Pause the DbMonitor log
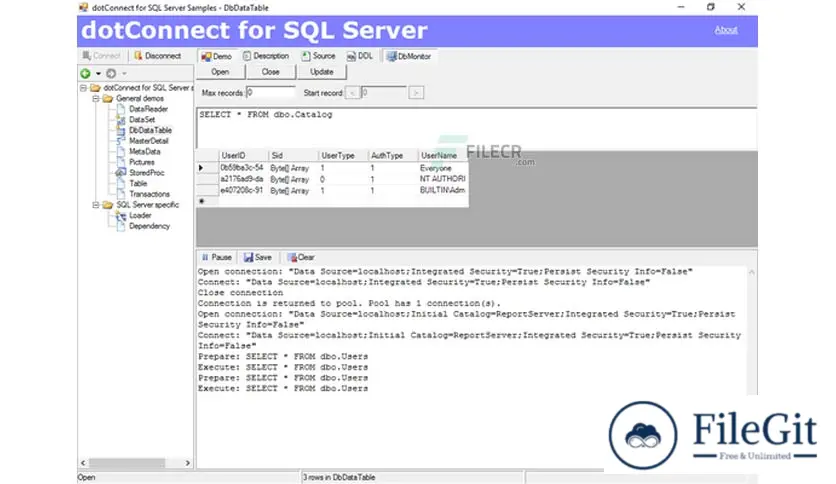836x484 pixels. tap(216, 257)
